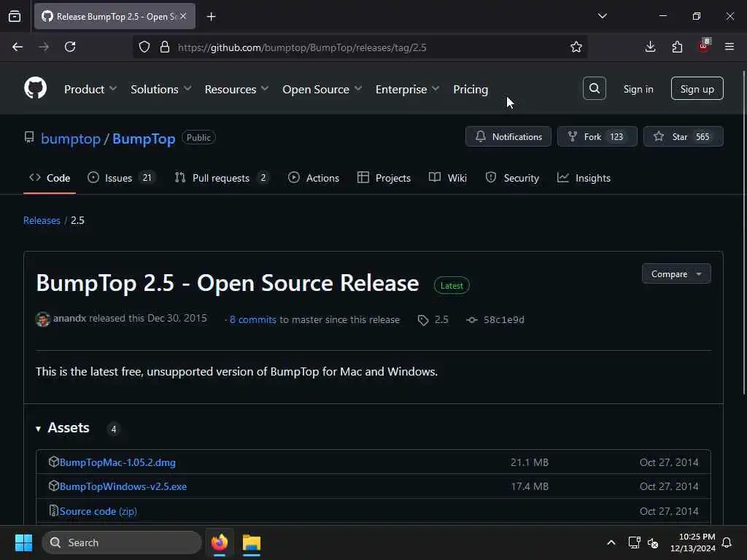Open the Firefox hamburger menu

pos(729,47)
